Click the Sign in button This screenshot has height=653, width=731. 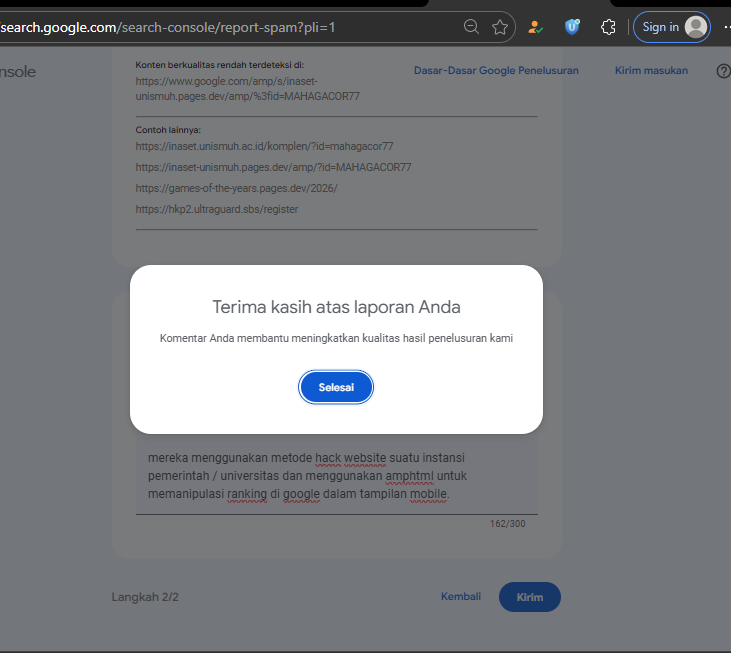[x=672, y=27]
